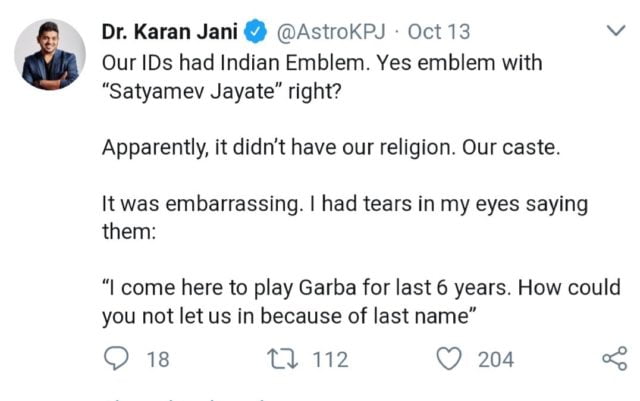640x401 pixels.
Task: Click the blue verified badge
Action: pyautogui.click(x=257, y=33)
